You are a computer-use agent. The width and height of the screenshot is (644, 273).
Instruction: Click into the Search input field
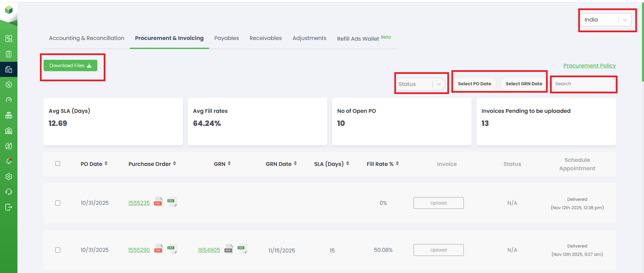point(583,84)
